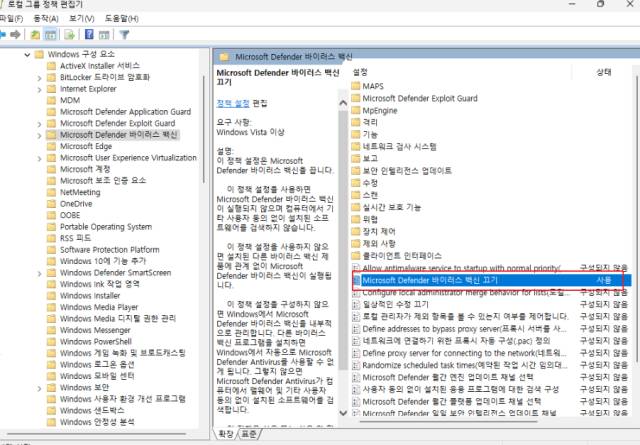Expand the Windows Defender SmartScreen node
This screenshot has height=445, width=640.
coord(39,273)
